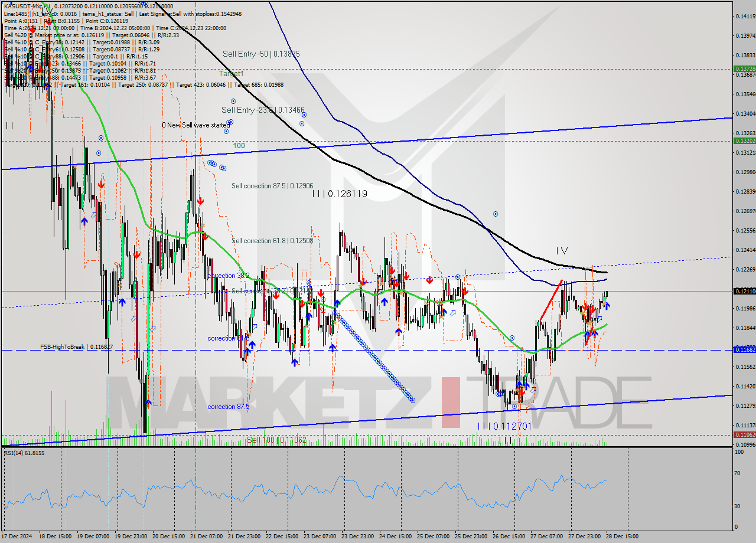756x543 pixels.
Task: Click the red 0.11062 price tag
Action: 744,434
